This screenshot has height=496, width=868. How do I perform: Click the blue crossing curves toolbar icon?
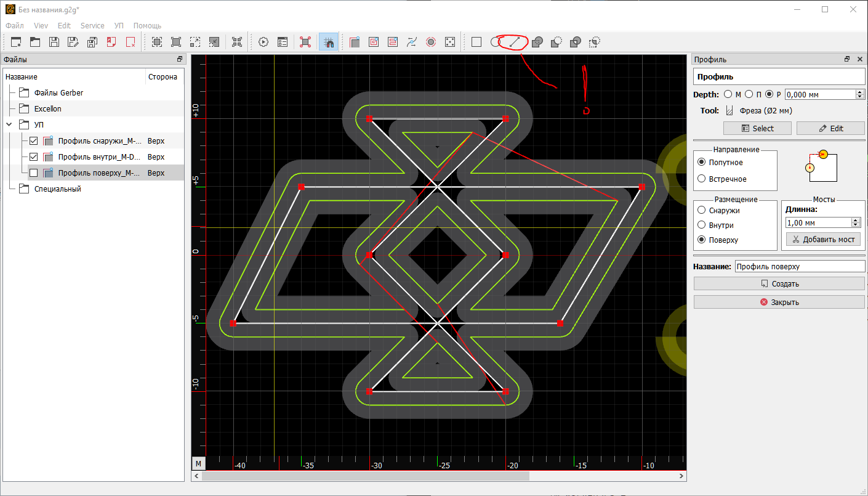tap(412, 42)
